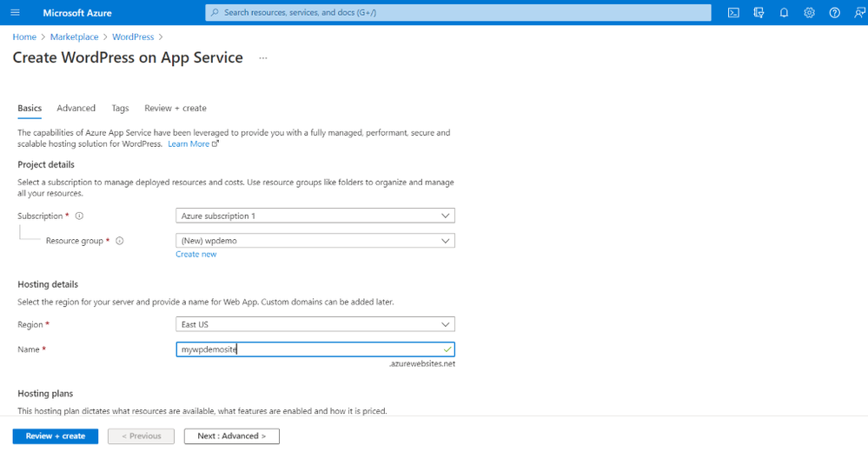Click the search resources box
The image size is (868, 452).
(x=458, y=12)
